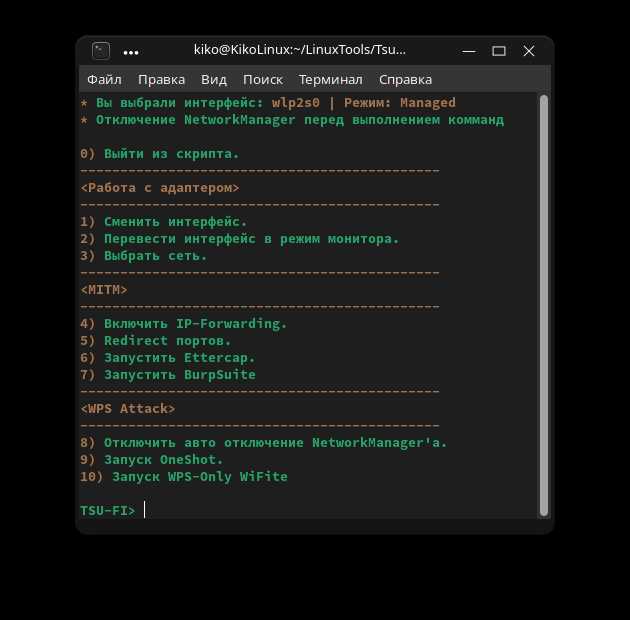Close the terminal window
Viewport: 630px width, 620px height.
529,51
